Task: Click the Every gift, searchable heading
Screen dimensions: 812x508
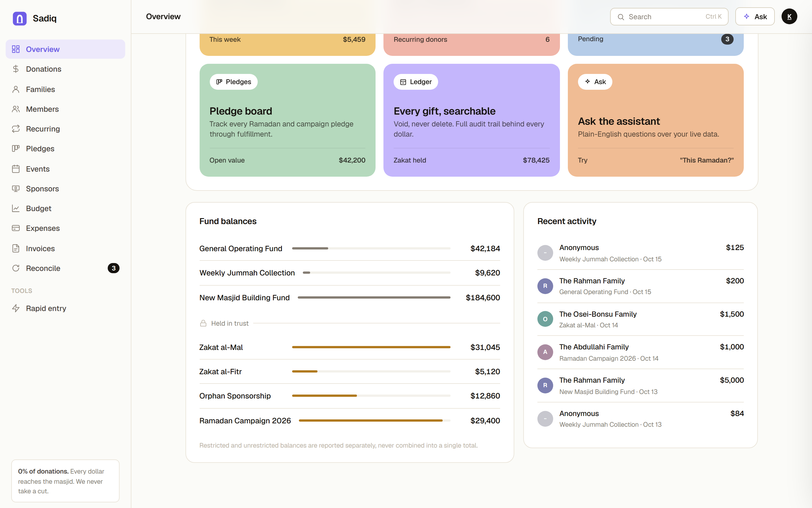Action: [444, 111]
